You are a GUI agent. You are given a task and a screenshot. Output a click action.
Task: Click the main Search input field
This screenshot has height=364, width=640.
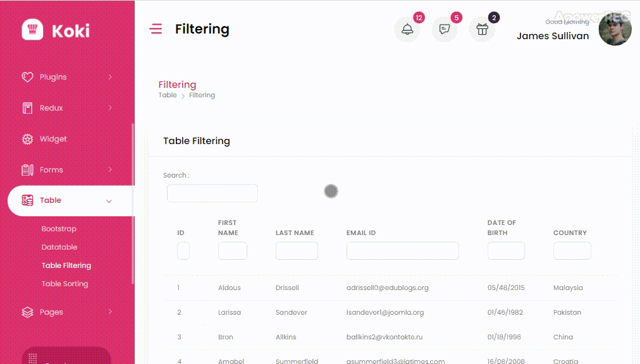pos(212,193)
